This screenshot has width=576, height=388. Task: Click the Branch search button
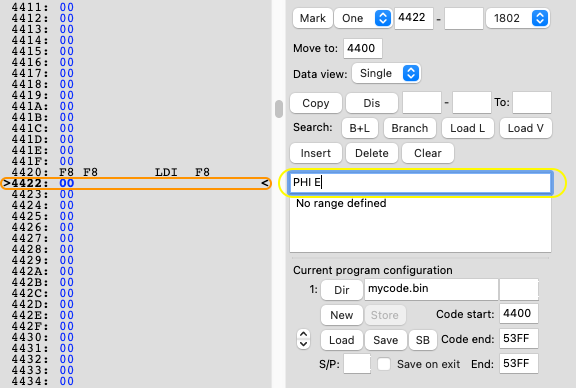click(410, 128)
